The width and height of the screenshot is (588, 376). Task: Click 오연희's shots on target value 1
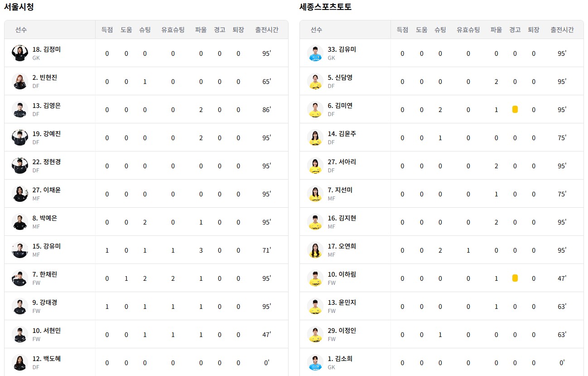tap(468, 250)
